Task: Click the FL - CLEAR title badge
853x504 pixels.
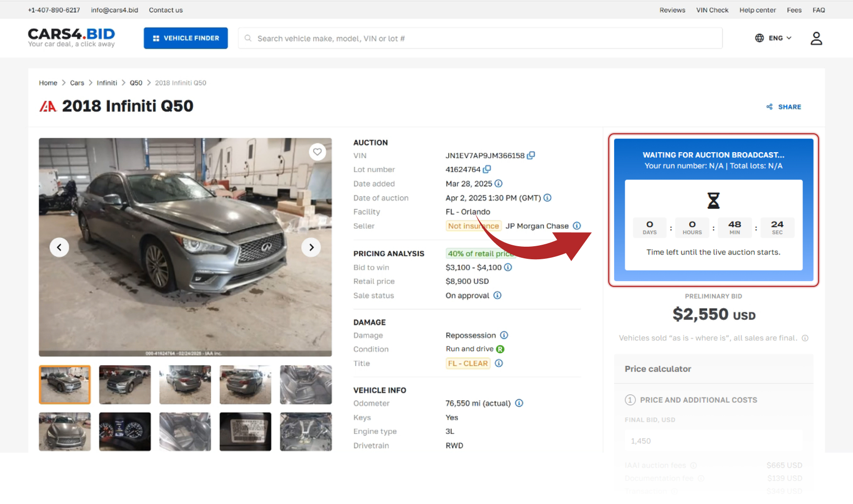Action: [x=468, y=363]
